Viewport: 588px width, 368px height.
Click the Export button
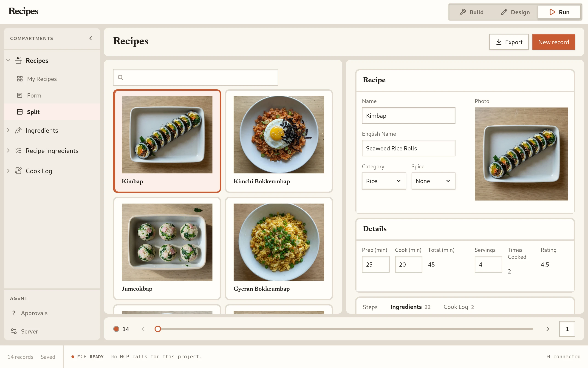(x=509, y=42)
